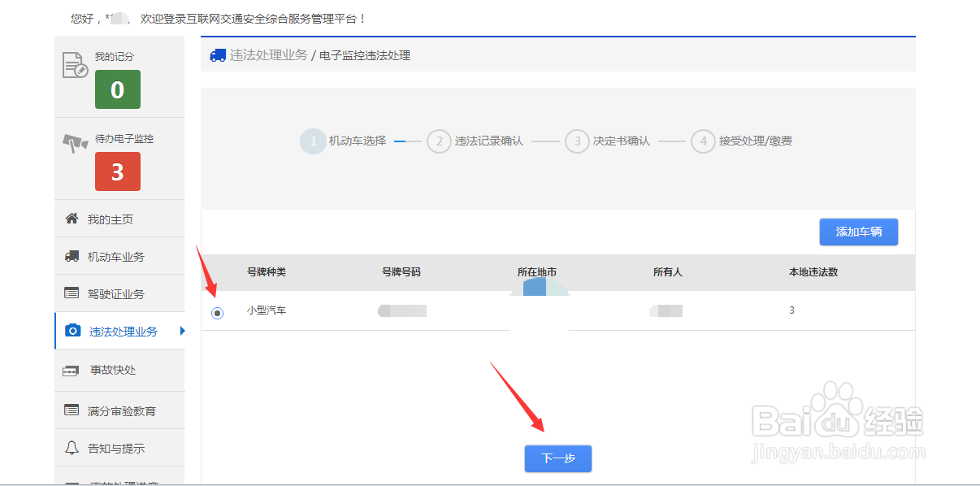This screenshot has height=486, width=980.
Task: Click the camera icon of 违法处理业务
Action: tap(72, 330)
